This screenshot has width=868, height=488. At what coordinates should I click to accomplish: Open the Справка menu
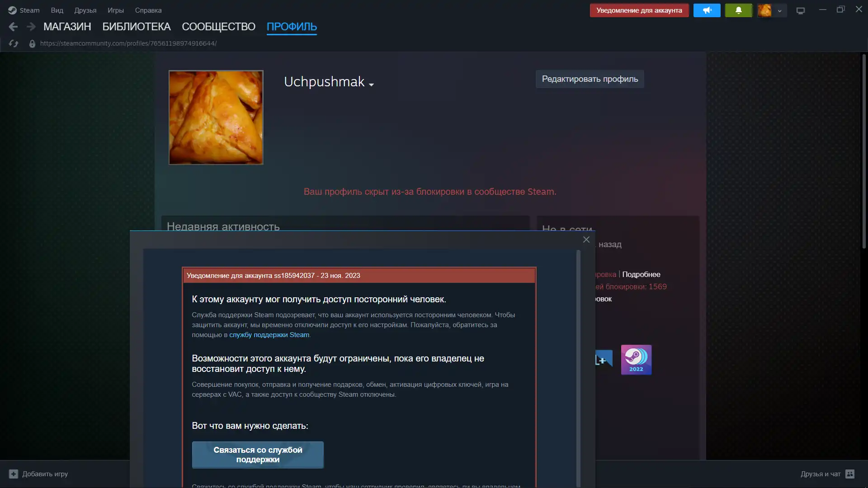tap(148, 10)
